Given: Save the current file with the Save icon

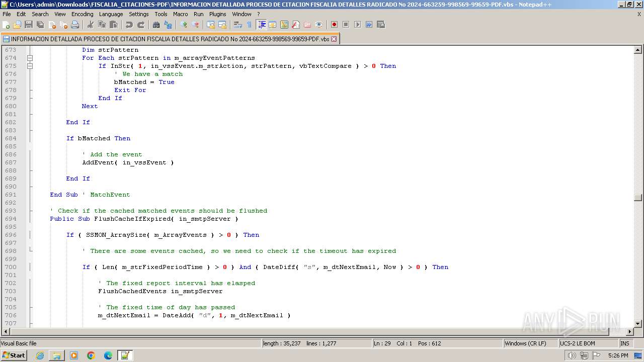Looking at the screenshot, I should point(29,25).
